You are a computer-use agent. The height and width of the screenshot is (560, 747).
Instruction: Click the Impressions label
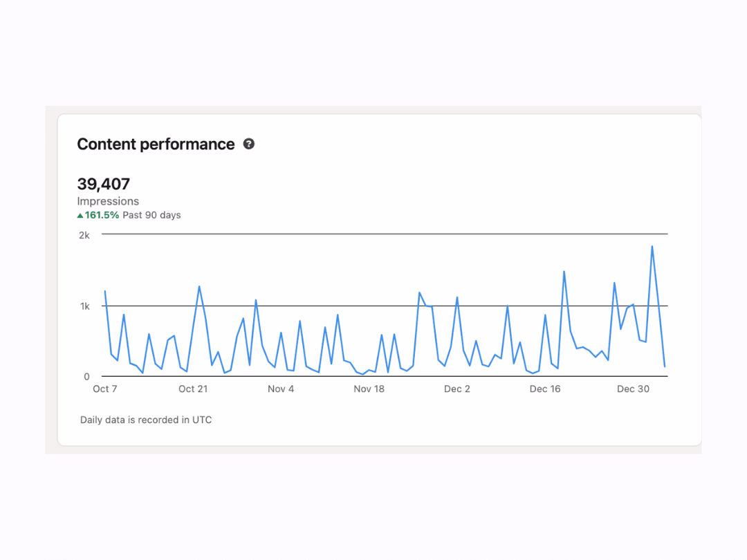[108, 201]
